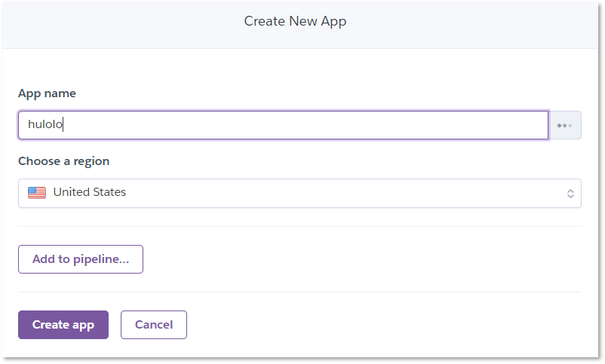Click the word pipeline on the outlined button
The height and width of the screenshot is (364, 605).
click(x=100, y=259)
